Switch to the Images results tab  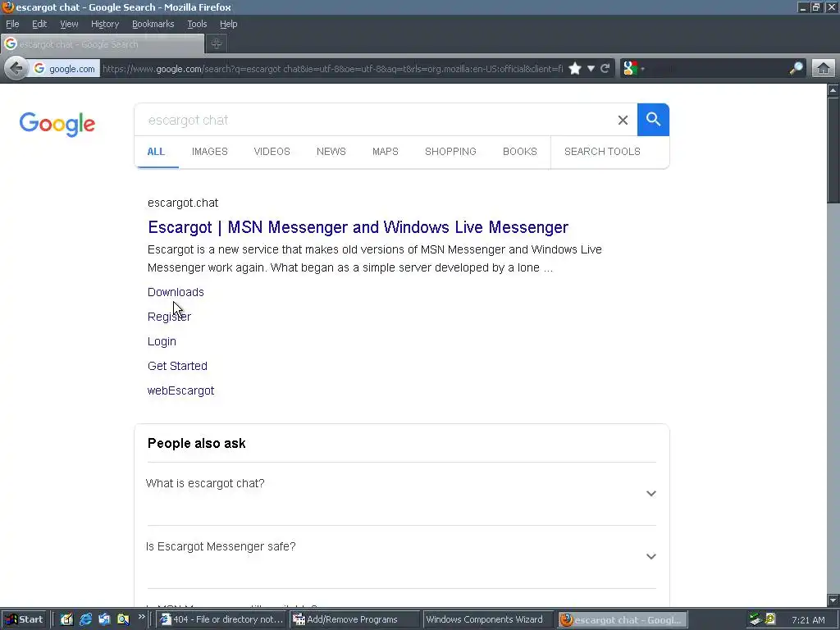coord(209,152)
